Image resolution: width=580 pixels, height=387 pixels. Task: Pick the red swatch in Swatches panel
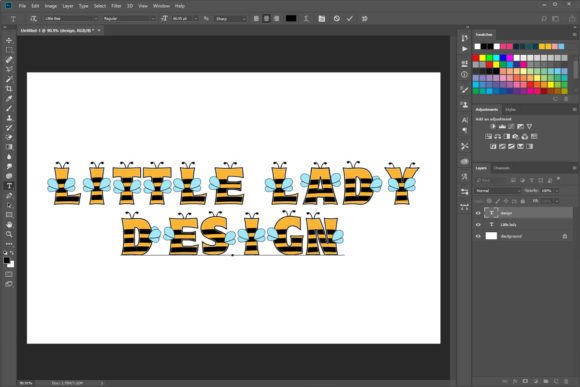476,58
